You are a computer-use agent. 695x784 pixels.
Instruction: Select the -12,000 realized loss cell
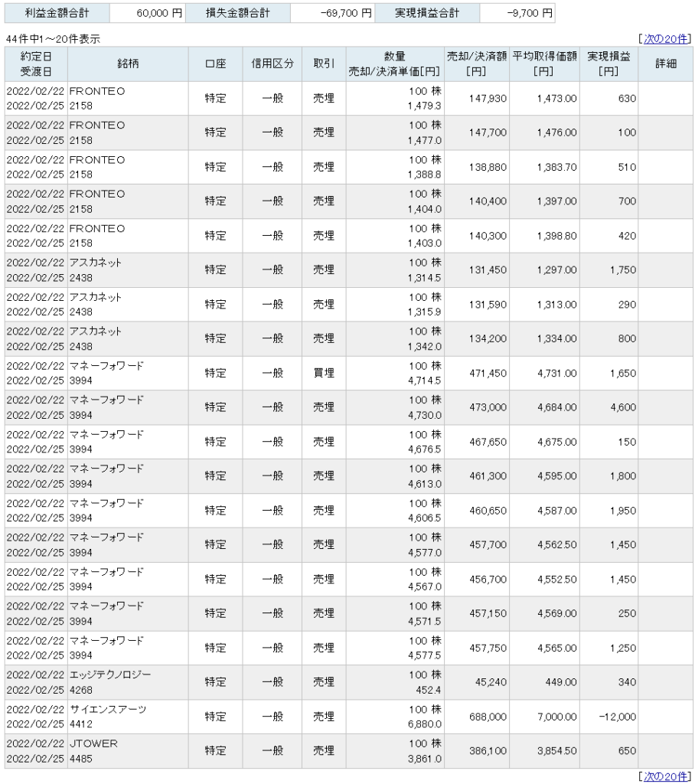click(609, 717)
